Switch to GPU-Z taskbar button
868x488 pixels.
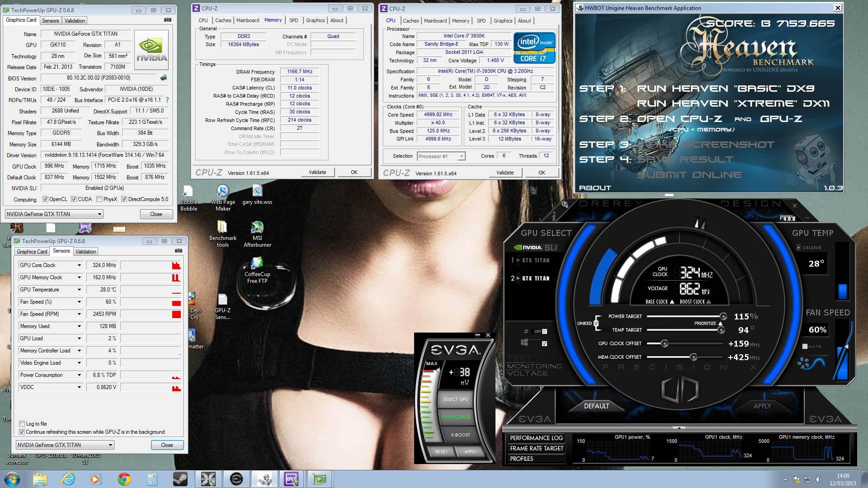320,479
